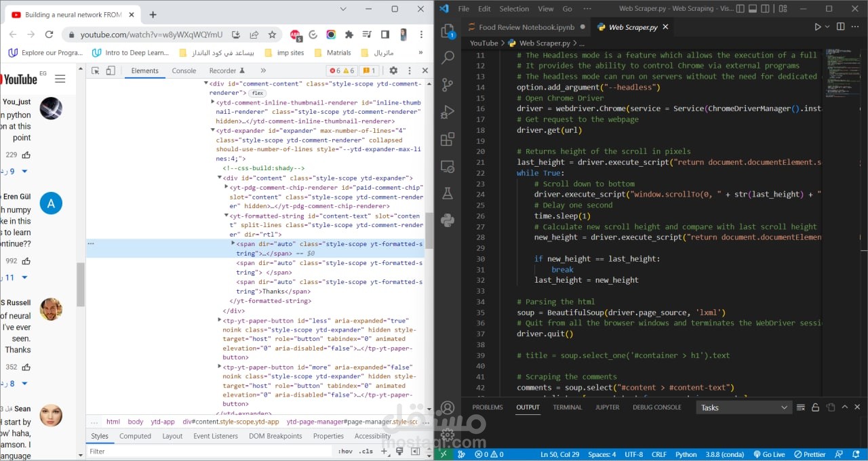
Task: Expand more DevTools tabs chevron
Action: (x=263, y=71)
